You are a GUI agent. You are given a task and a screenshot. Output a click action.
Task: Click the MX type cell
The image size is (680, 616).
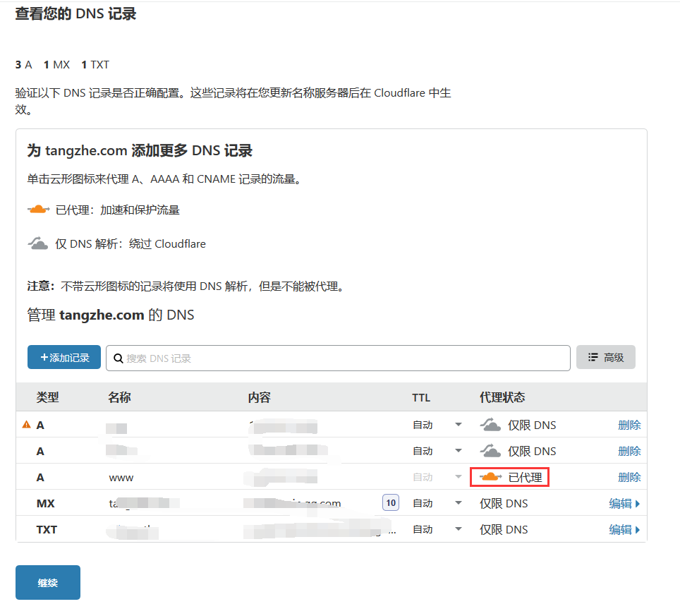coord(46,503)
